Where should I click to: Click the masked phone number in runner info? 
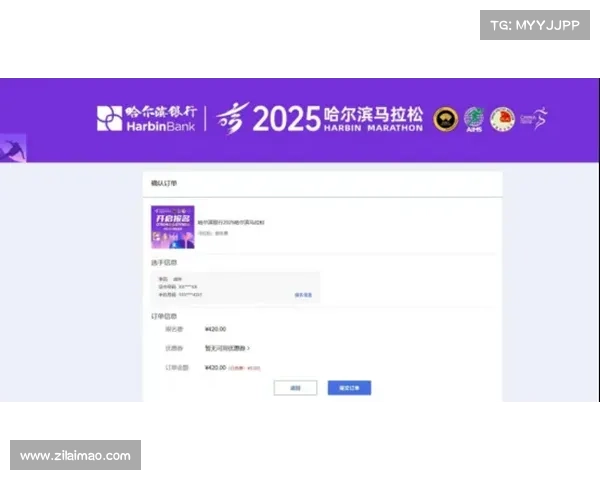(x=191, y=295)
